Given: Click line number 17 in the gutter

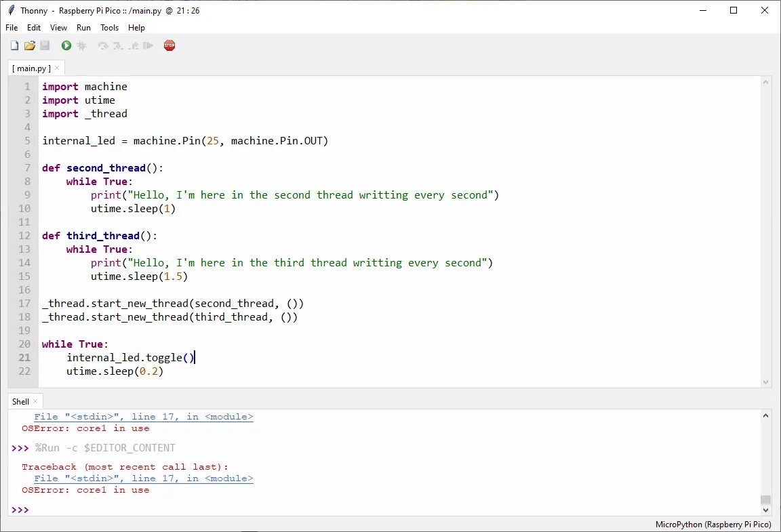Looking at the screenshot, I should pos(24,304).
